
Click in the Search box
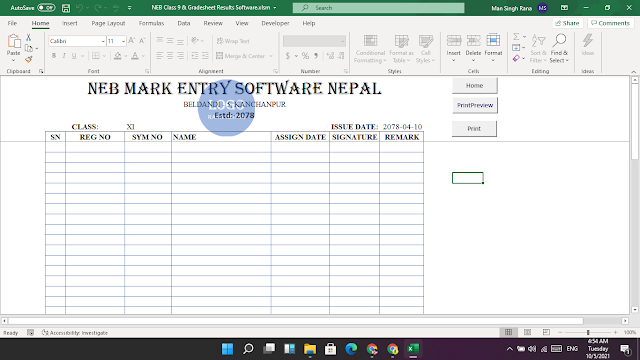(x=378, y=8)
